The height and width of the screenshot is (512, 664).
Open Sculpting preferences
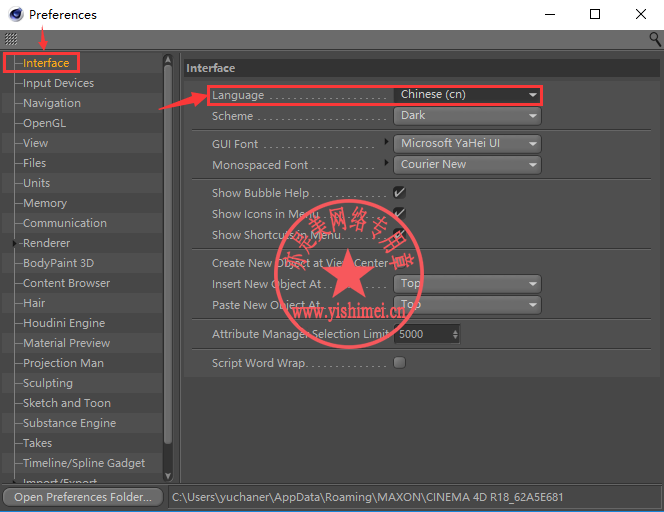48,383
